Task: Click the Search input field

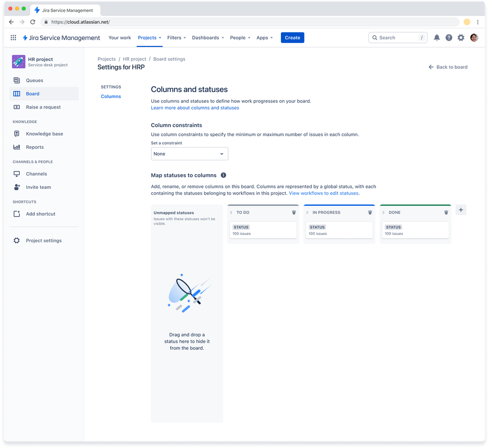Action: (397, 38)
